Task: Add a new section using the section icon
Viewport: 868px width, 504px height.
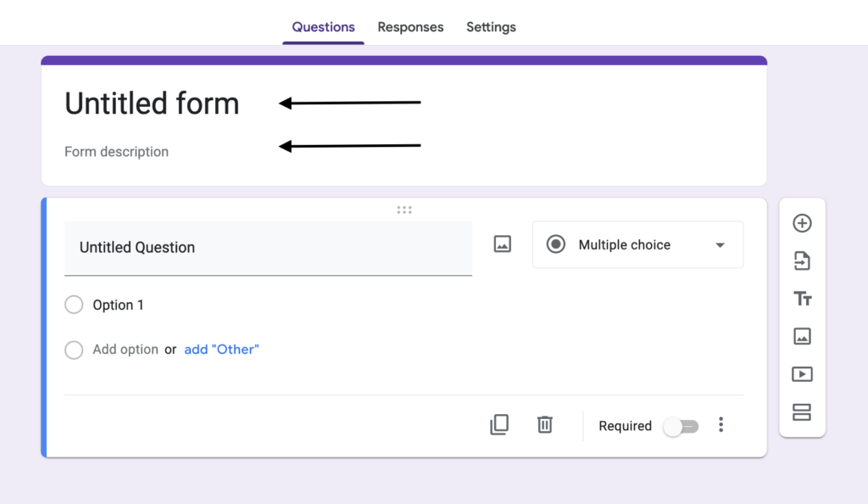Action: (802, 412)
